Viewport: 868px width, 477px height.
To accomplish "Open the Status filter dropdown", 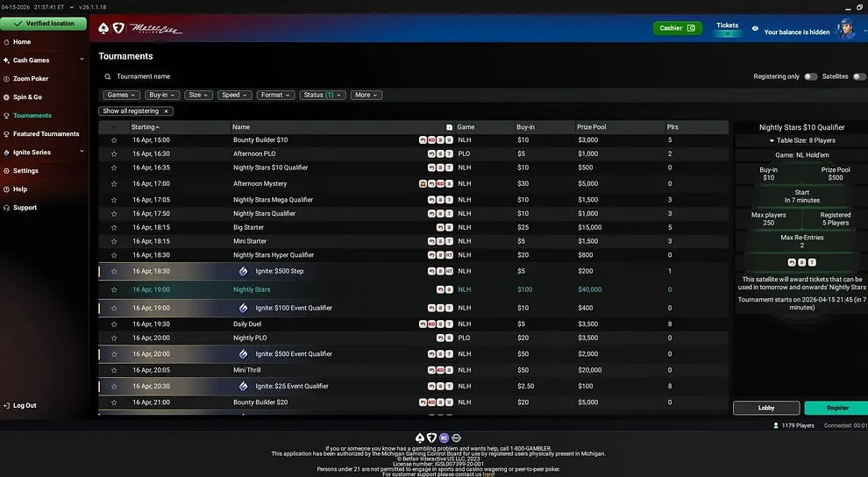I will (323, 96).
